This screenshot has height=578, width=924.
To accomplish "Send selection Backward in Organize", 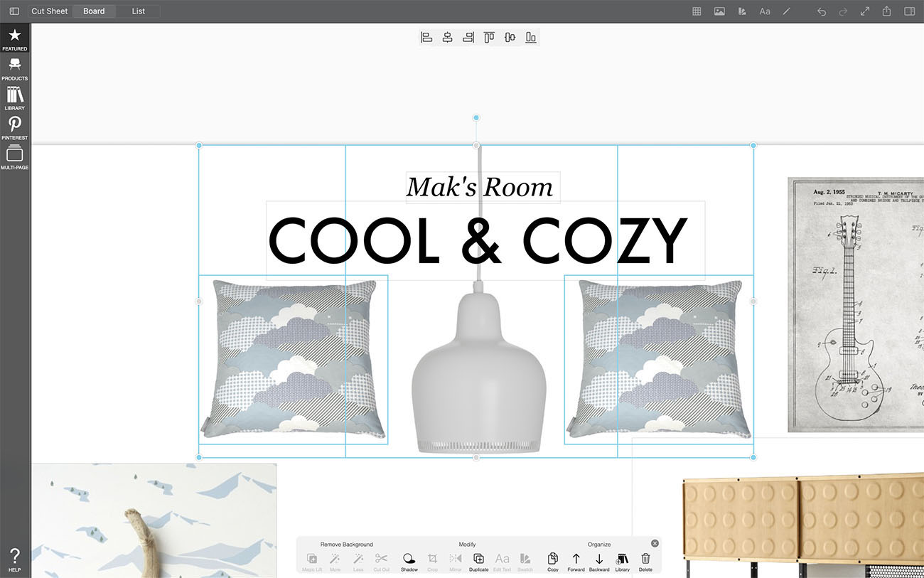I will [599, 560].
